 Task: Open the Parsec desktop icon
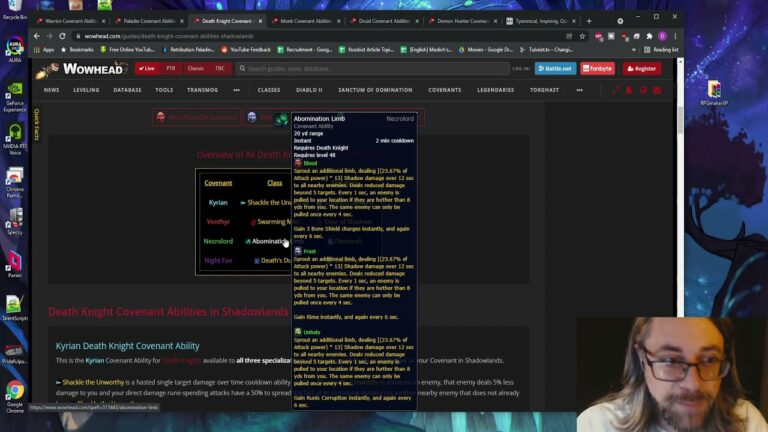[15, 264]
